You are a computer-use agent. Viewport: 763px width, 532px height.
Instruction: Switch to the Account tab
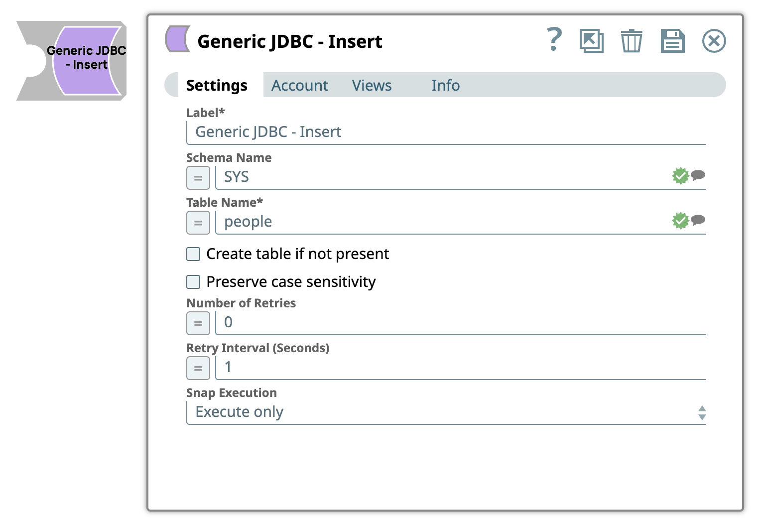(x=299, y=85)
